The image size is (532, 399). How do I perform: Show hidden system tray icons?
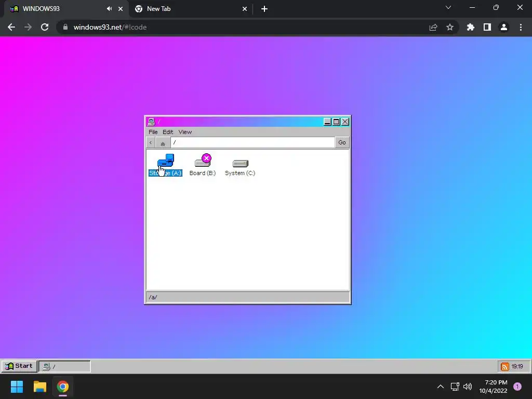(x=441, y=387)
